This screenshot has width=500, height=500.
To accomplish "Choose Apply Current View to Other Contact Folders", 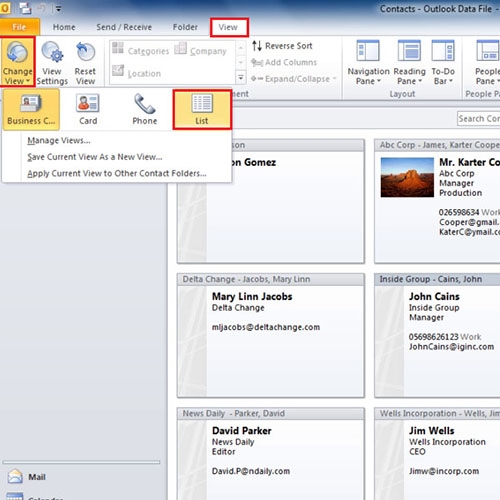I will [x=117, y=173].
